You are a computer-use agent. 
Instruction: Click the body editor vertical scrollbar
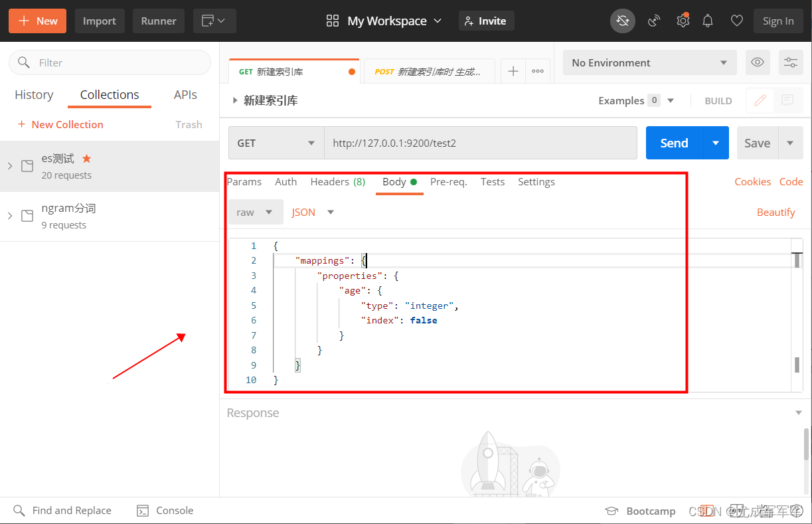[797, 315]
